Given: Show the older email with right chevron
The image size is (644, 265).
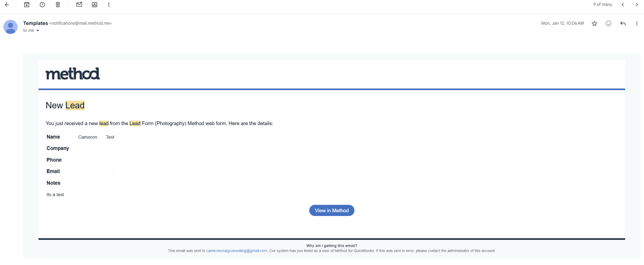Looking at the screenshot, I should tap(637, 5).
